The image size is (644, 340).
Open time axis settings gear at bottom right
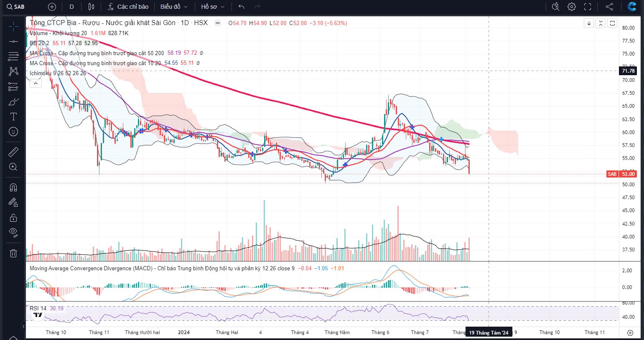pyautogui.click(x=630, y=333)
